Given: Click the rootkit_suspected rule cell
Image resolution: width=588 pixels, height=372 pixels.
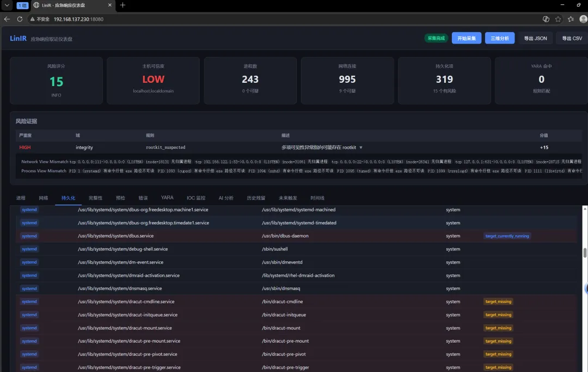Looking at the screenshot, I should [x=166, y=148].
